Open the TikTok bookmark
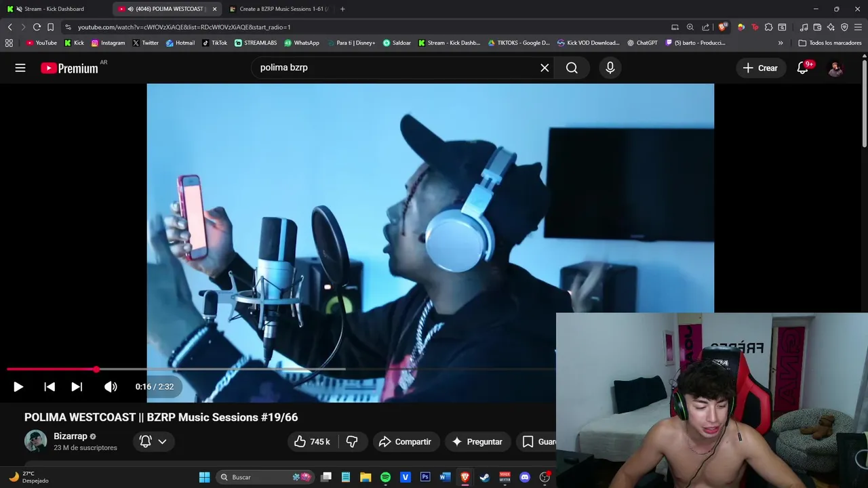Viewport: 868px width, 488px height. (x=214, y=43)
